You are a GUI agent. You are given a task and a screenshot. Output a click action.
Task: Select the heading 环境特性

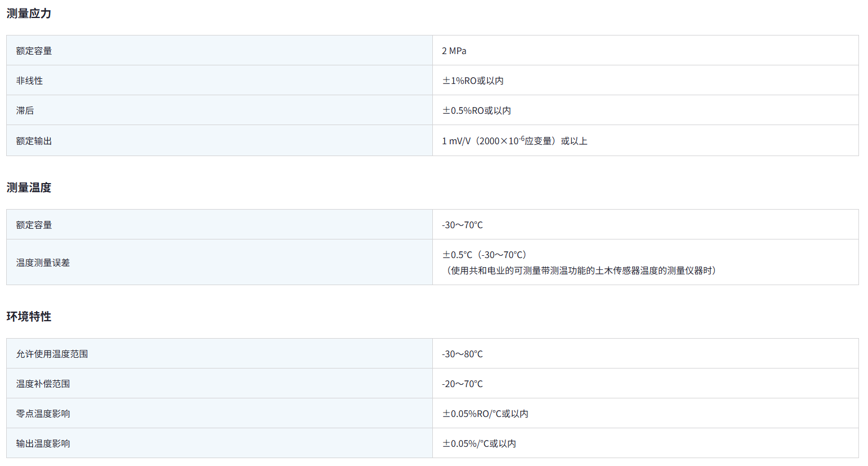[29, 317]
